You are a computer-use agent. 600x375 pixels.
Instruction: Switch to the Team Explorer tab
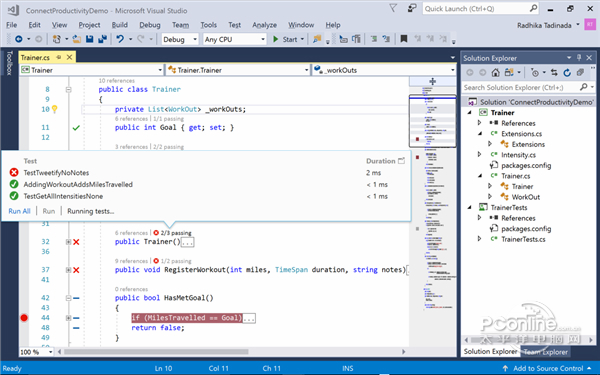[x=546, y=351]
